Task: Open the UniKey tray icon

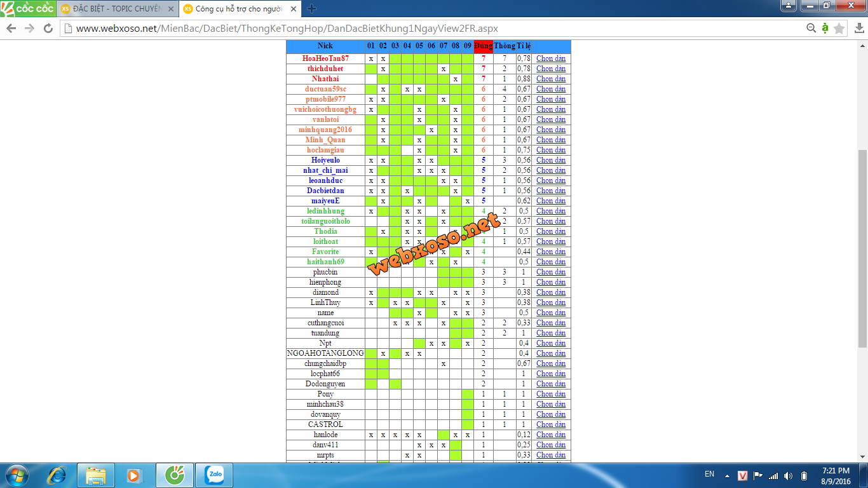Action: 742,475
